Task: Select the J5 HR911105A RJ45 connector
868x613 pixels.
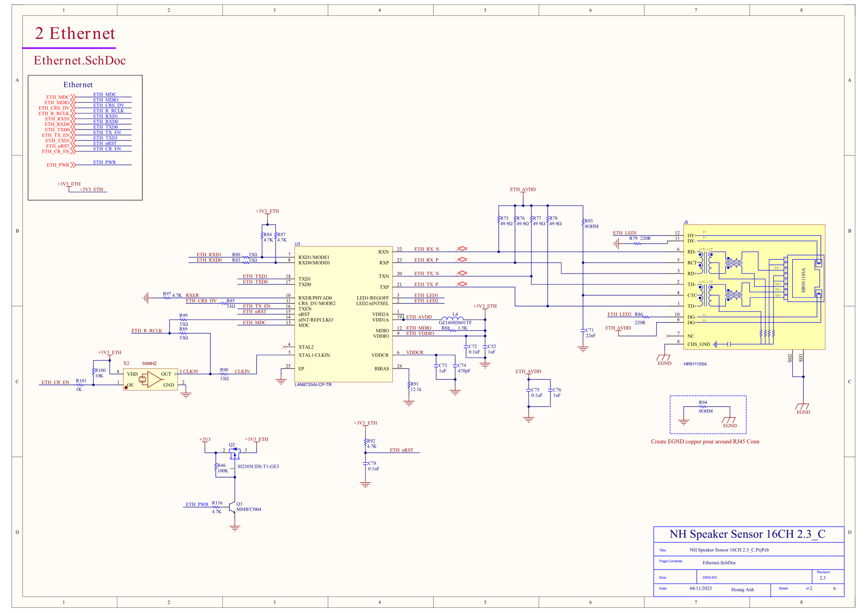Action: [x=754, y=287]
